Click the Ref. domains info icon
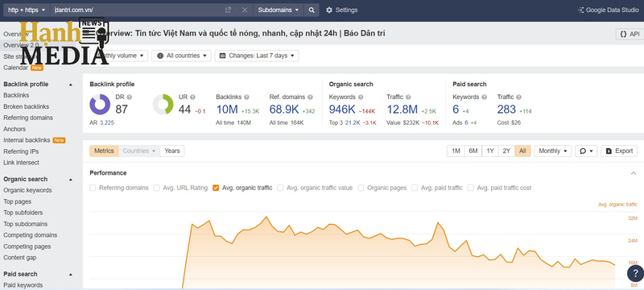The height and width of the screenshot is (290, 644). (310, 97)
